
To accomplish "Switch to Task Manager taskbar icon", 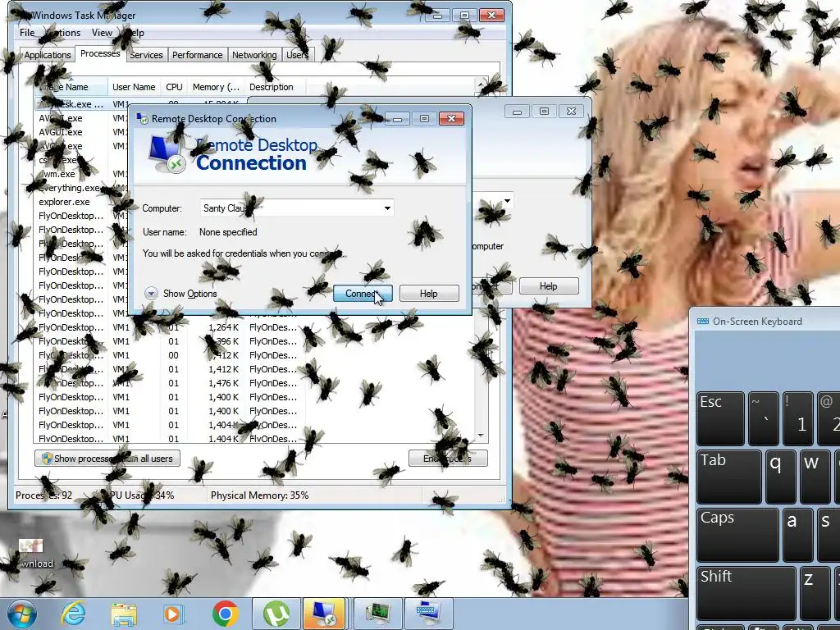I will (379, 614).
